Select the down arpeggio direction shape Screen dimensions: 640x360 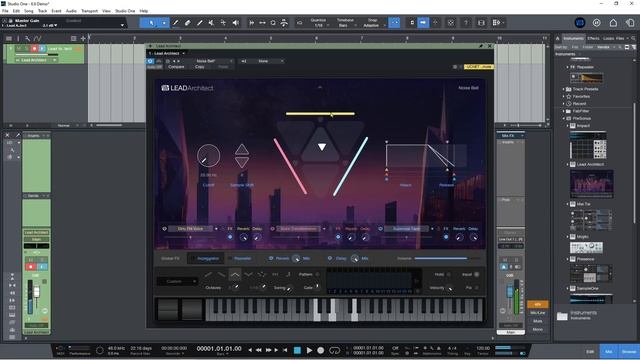click(221, 275)
